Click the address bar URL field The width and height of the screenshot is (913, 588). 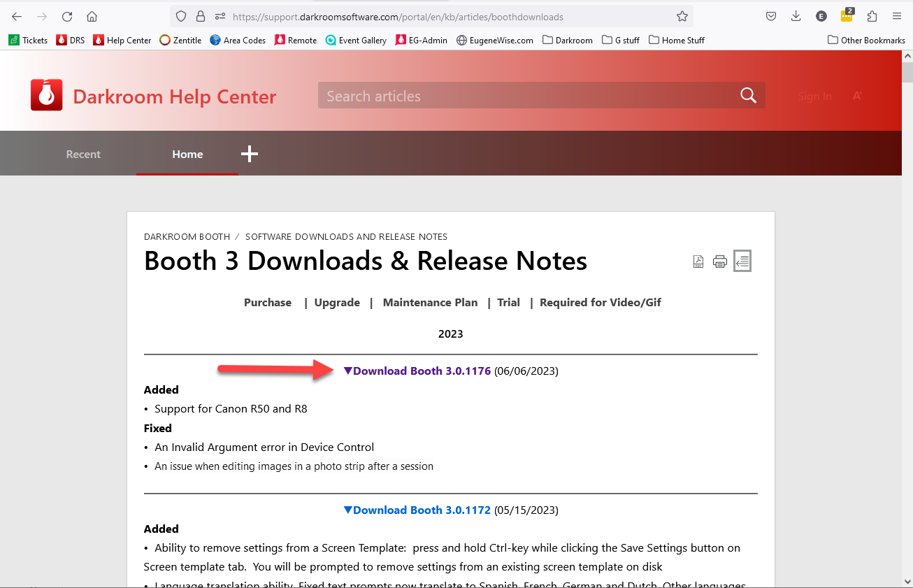tap(432, 16)
